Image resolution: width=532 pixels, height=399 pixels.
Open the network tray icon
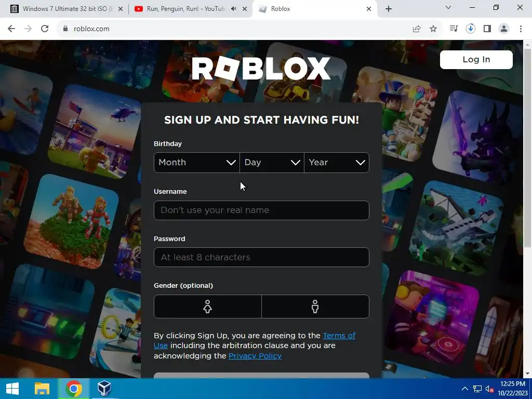(477, 389)
